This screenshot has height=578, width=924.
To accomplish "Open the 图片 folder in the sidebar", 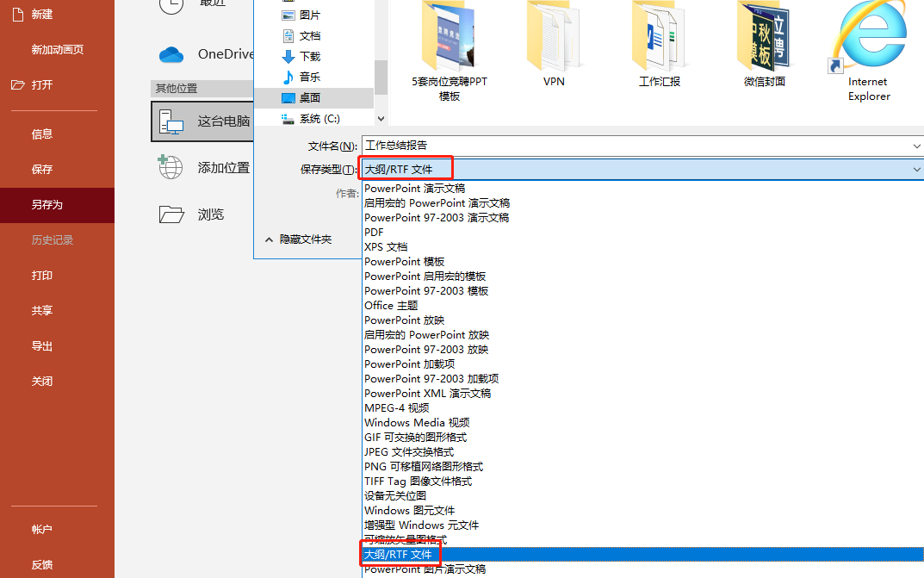I will pos(307,15).
